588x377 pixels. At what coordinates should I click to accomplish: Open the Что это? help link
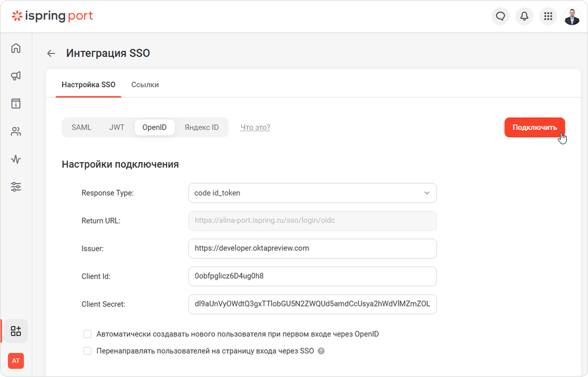coord(255,128)
